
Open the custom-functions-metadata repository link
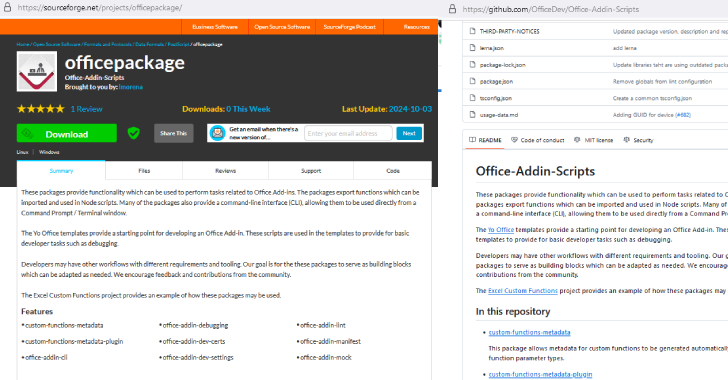pos(529,332)
